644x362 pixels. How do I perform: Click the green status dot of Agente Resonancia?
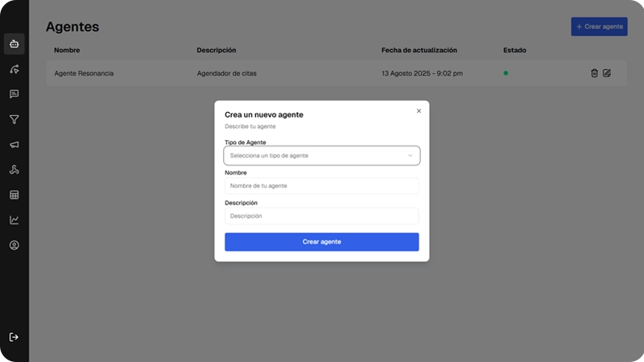(x=506, y=73)
